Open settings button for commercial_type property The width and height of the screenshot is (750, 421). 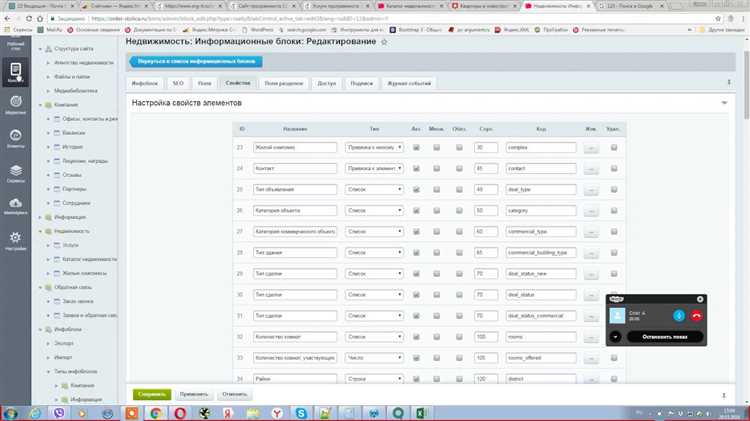pyautogui.click(x=591, y=232)
